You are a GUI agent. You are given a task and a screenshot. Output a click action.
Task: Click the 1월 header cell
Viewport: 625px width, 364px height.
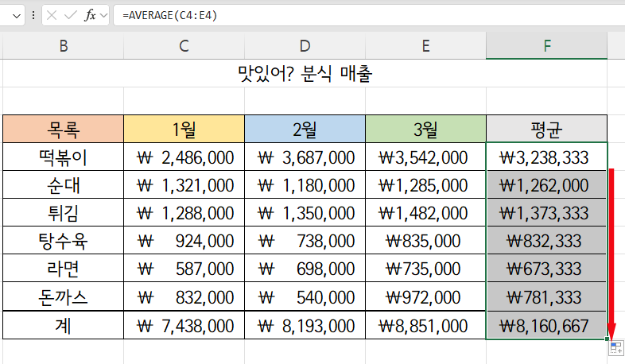coord(184,129)
